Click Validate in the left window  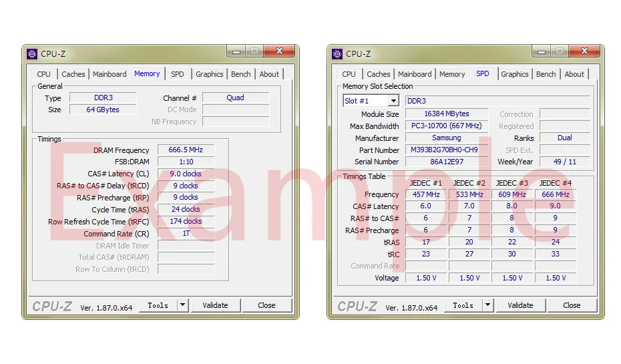[x=216, y=305]
